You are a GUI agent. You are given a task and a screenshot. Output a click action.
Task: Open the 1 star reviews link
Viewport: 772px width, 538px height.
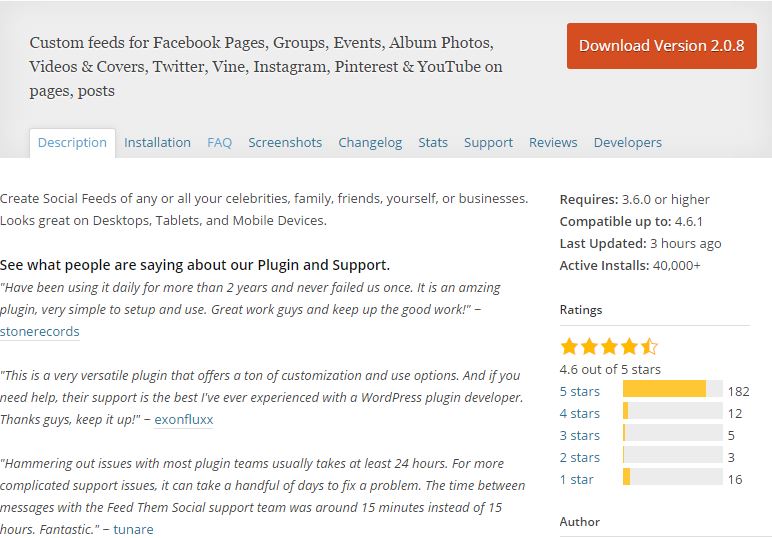tap(577, 479)
